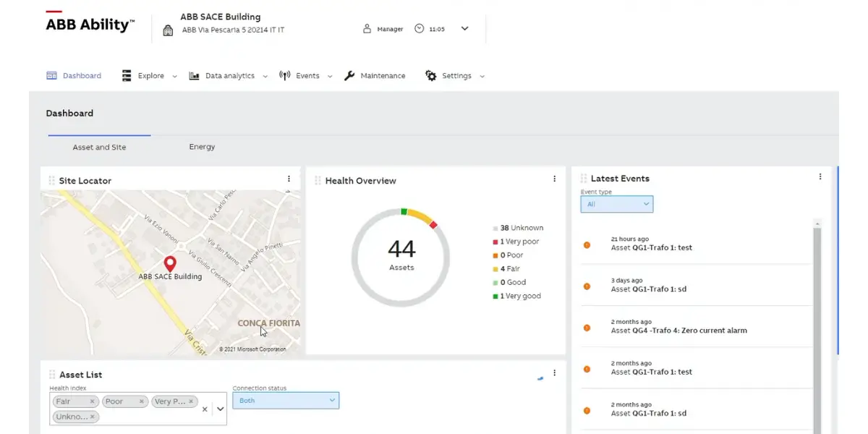Screen dimensions: 868x434
Task: Click the 38 Unknown legend entry
Action: click(518, 228)
